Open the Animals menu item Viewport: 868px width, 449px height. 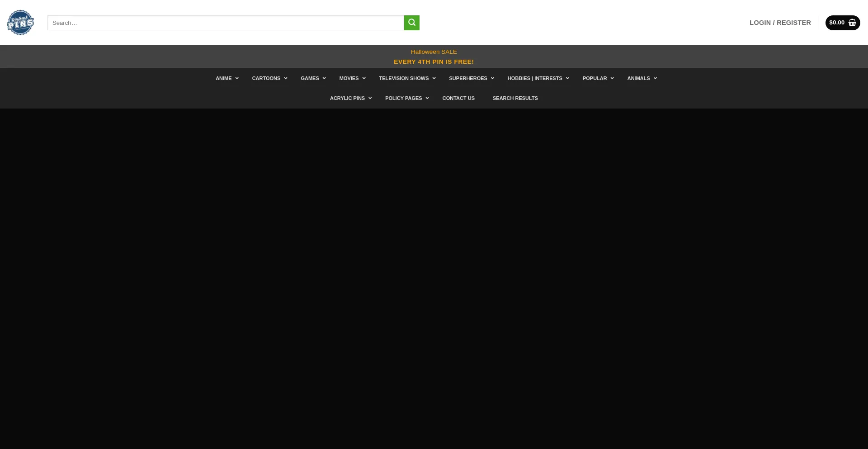click(638, 78)
